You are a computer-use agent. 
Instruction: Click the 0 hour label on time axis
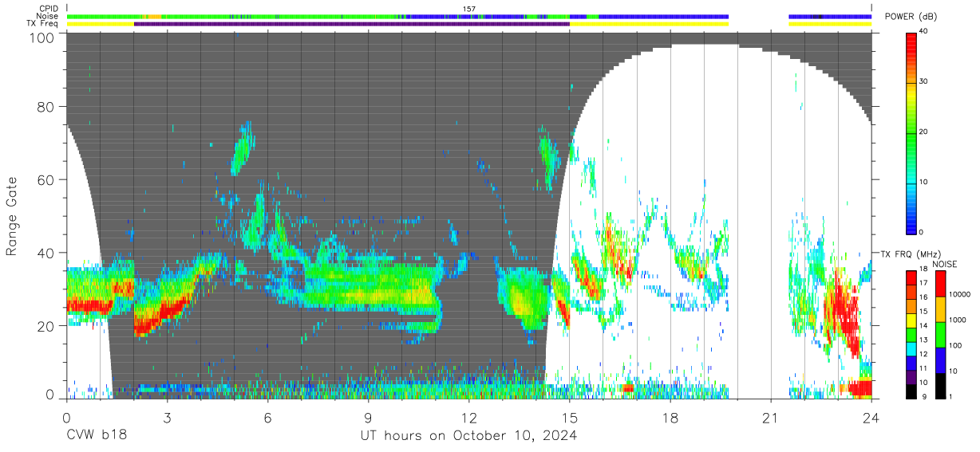click(x=66, y=417)
